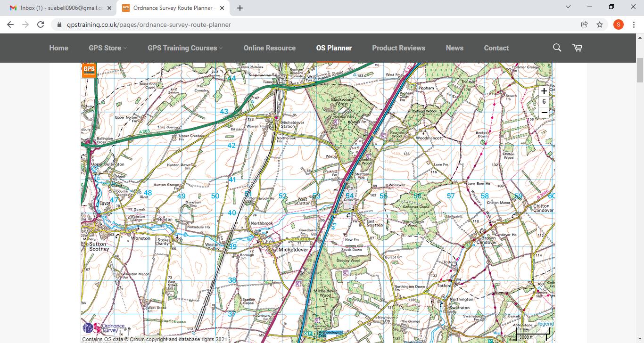
Task: Click the Popham village label on map
Action: (x=426, y=88)
